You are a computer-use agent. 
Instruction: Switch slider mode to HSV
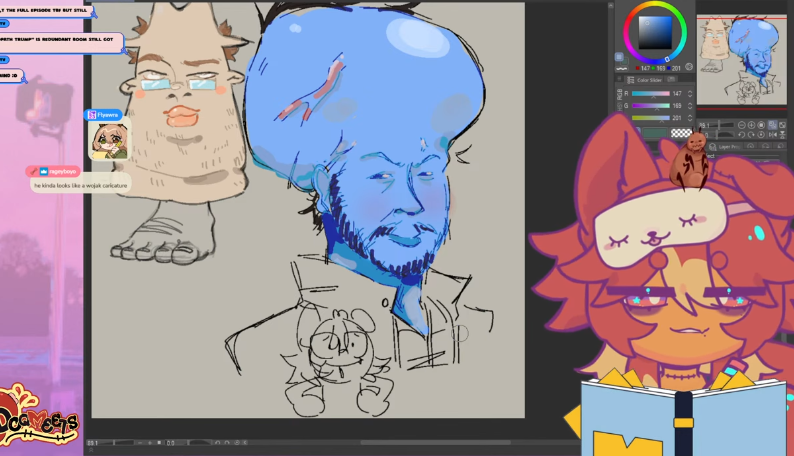click(x=620, y=107)
